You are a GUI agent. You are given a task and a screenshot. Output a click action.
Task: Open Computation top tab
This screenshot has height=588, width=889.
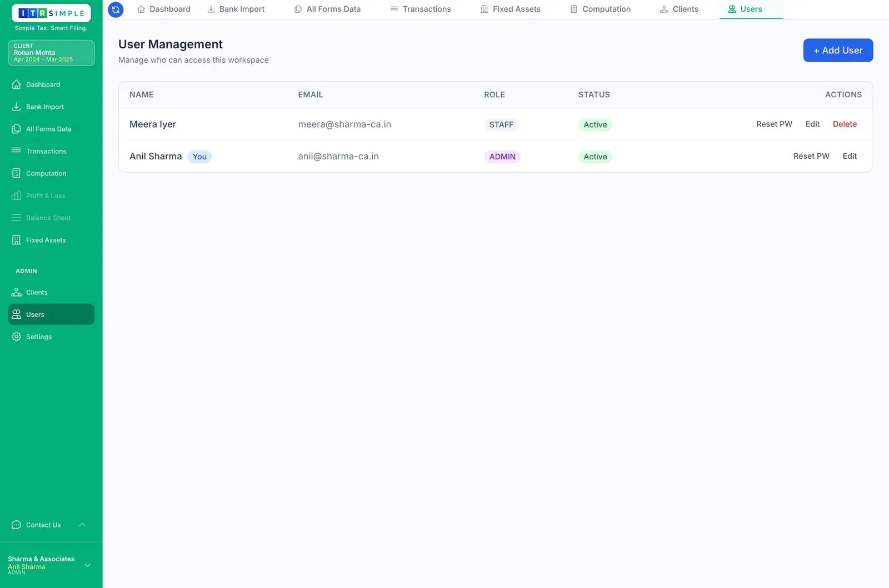pos(601,9)
